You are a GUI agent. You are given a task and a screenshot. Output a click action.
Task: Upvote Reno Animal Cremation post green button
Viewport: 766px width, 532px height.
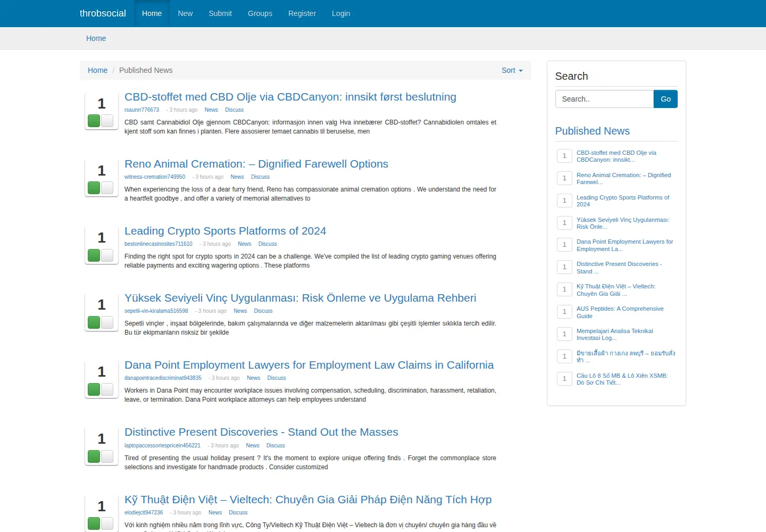[94, 188]
